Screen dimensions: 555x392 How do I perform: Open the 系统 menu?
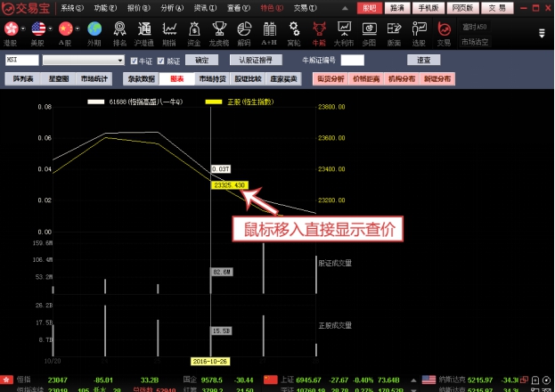[x=73, y=7]
